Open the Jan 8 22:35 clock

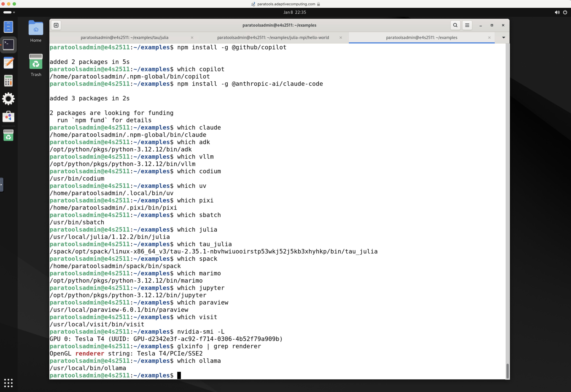coord(295,12)
